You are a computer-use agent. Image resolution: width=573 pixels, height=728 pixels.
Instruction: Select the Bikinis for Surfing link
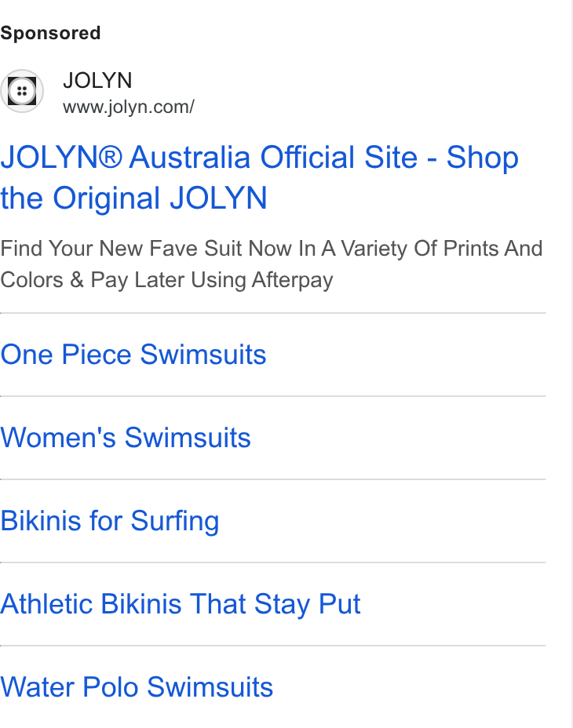click(110, 521)
